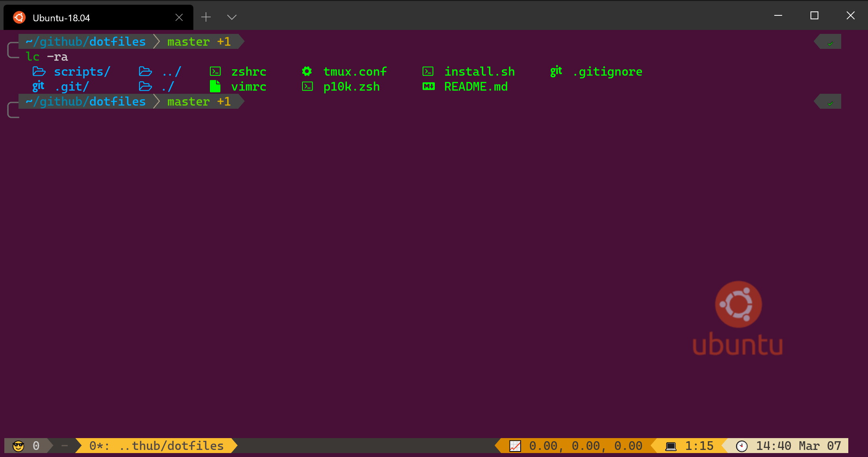Click the scripts folder icon

tap(39, 72)
